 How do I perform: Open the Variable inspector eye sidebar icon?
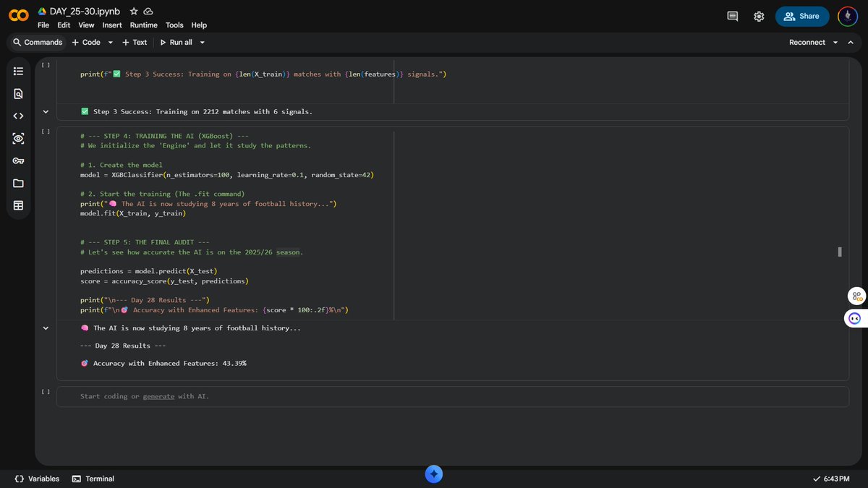pos(18,138)
